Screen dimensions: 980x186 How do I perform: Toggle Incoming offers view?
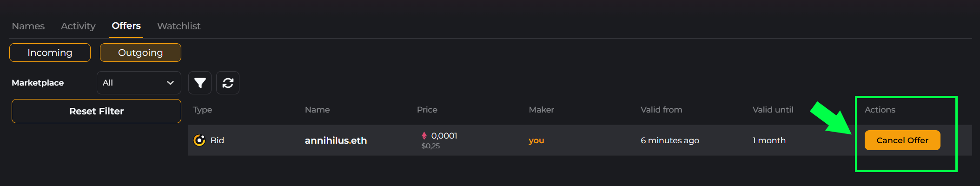pos(50,53)
